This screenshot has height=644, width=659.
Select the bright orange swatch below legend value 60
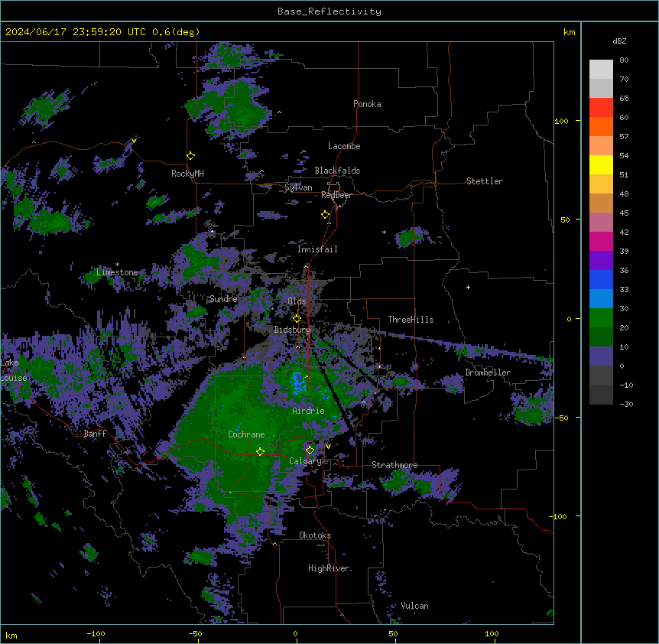tap(601, 126)
